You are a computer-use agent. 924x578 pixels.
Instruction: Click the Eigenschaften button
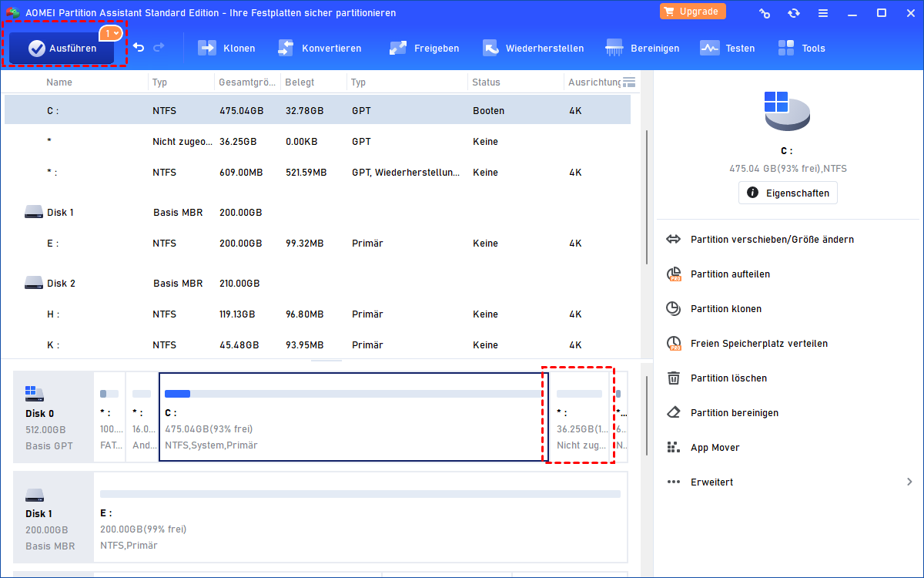click(788, 193)
